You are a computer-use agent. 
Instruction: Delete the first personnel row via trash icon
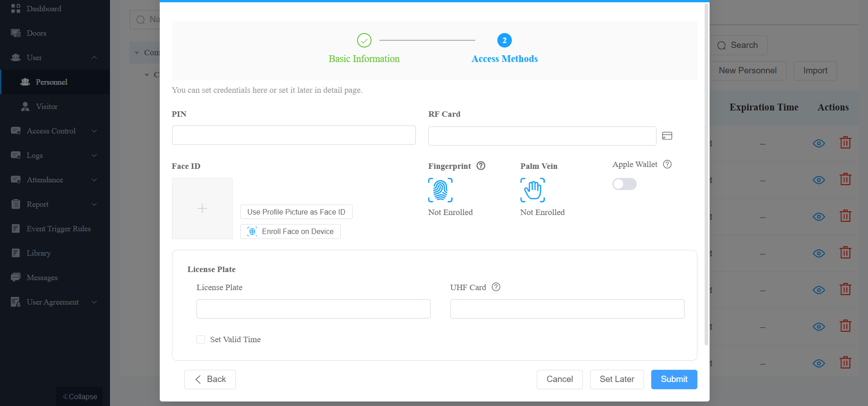point(845,143)
